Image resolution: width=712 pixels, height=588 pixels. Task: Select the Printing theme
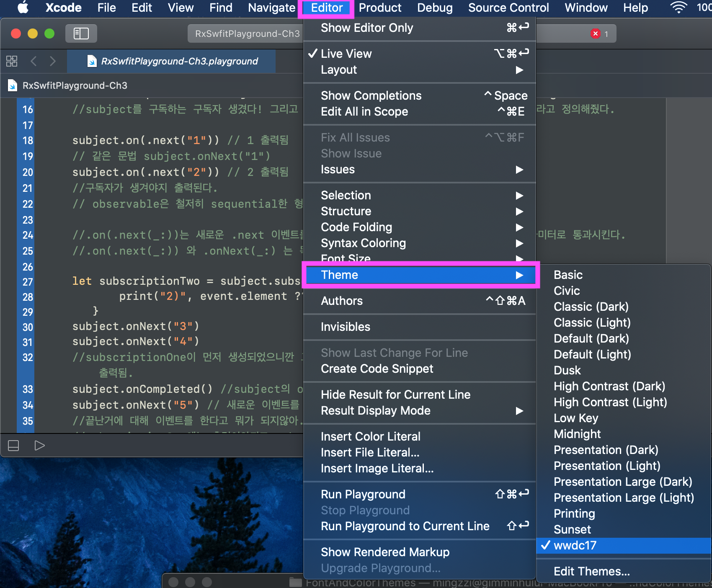point(624,513)
